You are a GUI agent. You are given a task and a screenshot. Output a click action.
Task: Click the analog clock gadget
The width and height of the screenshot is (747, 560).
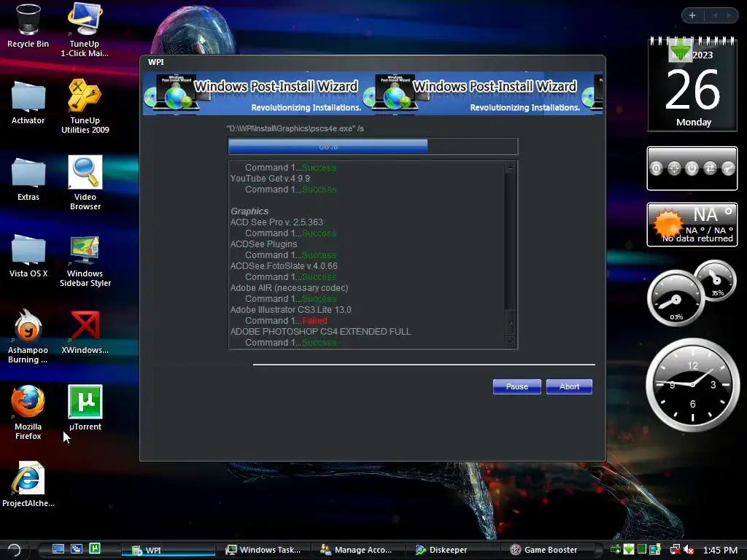click(x=692, y=385)
